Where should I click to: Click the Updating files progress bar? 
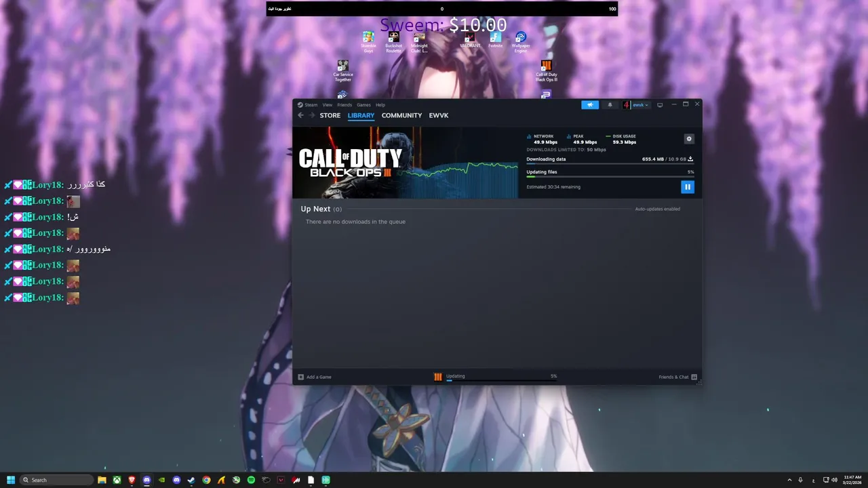(610, 176)
